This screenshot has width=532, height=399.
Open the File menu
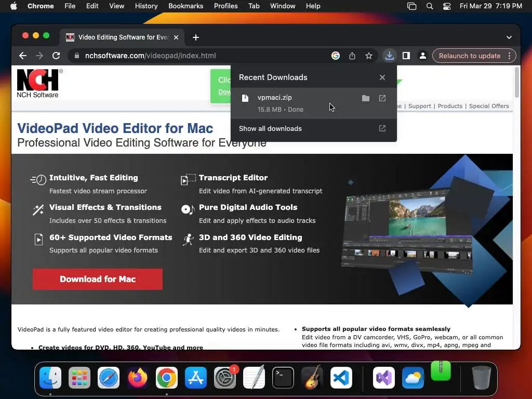point(70,6)
